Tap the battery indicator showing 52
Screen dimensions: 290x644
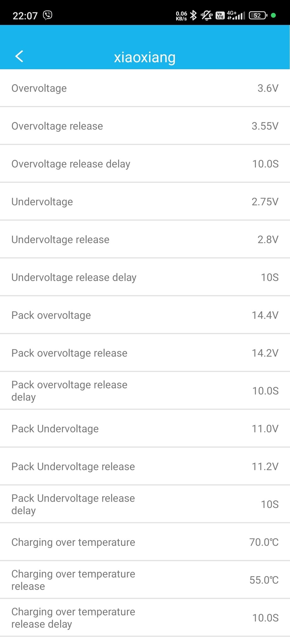(258, 15)
